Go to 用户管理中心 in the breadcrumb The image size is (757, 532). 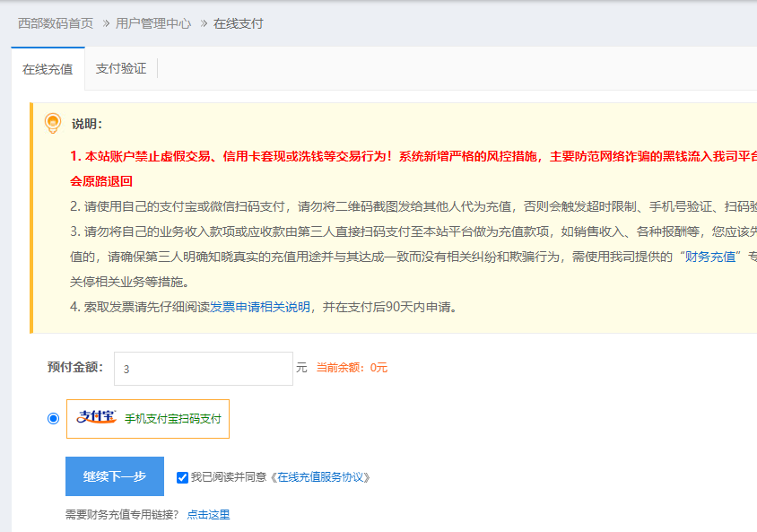(153, 23)
